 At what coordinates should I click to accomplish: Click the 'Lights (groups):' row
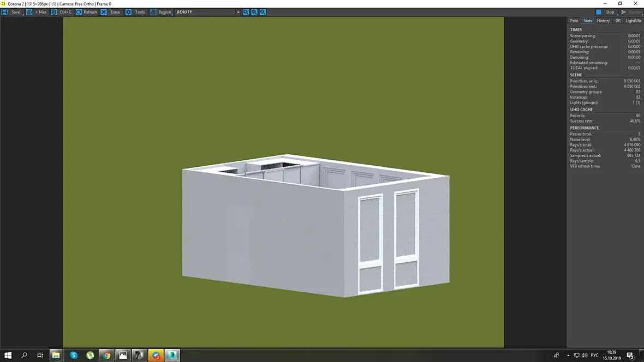coord(605,102)
